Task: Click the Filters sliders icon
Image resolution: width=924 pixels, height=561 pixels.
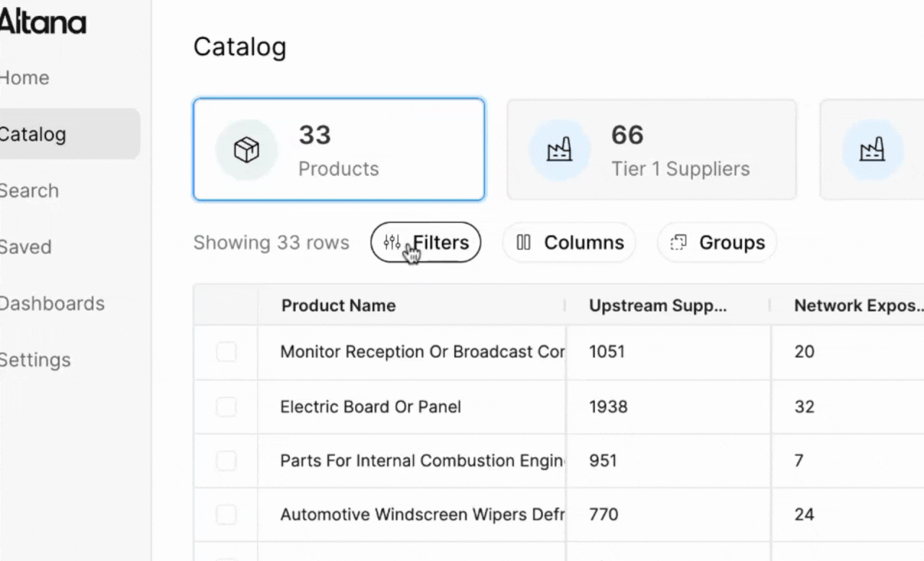Action: pos(392,243)
